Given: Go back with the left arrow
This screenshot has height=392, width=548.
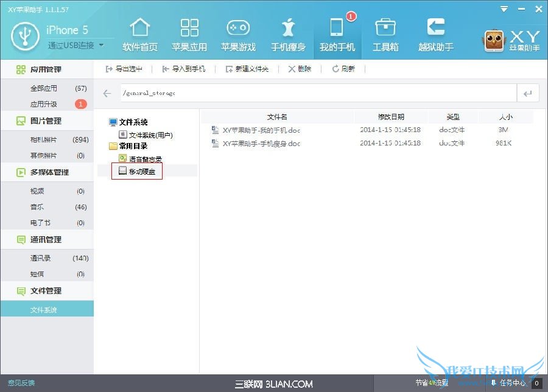Looking at the screenshot, I should click(x=107, y=93).
